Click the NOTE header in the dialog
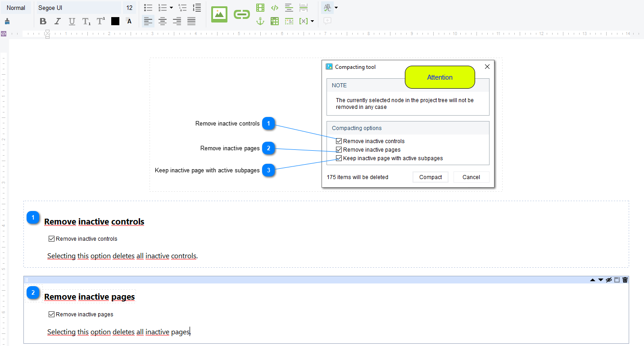This screenshot has height=346, width=644. click(408, 85)
